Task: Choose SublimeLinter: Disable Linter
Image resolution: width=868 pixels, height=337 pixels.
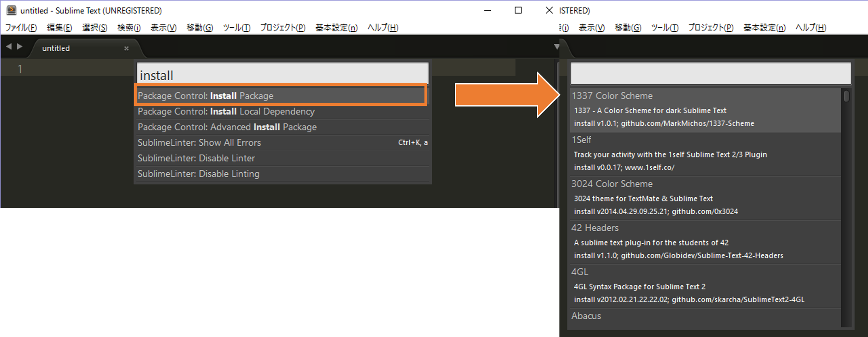Action: click(283, 158)
